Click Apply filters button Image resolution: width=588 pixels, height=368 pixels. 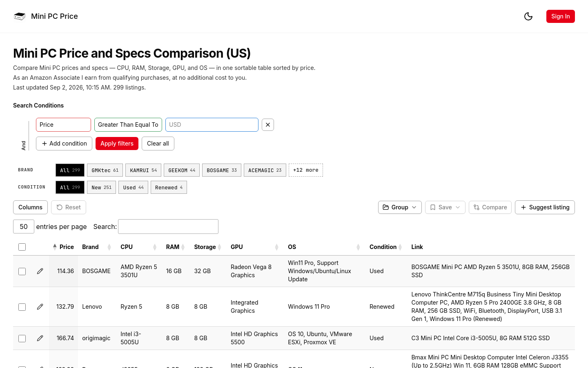click(x=117, y=144)
